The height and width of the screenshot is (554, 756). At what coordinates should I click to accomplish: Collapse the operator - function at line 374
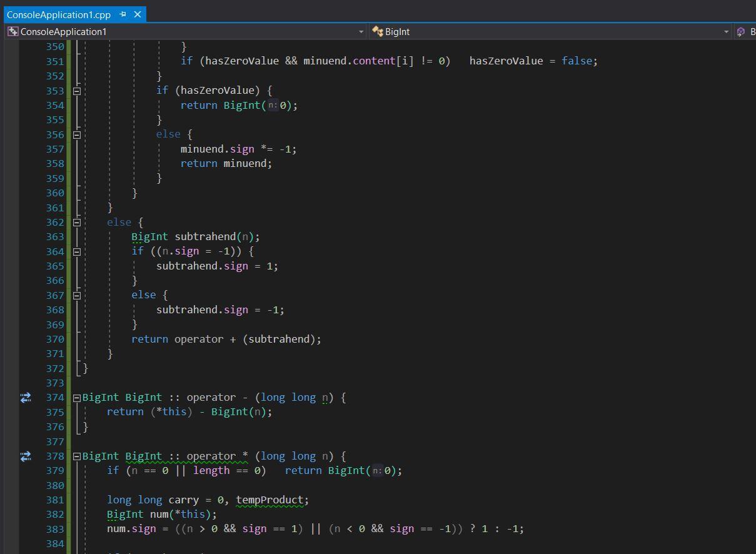coord(77,398)
